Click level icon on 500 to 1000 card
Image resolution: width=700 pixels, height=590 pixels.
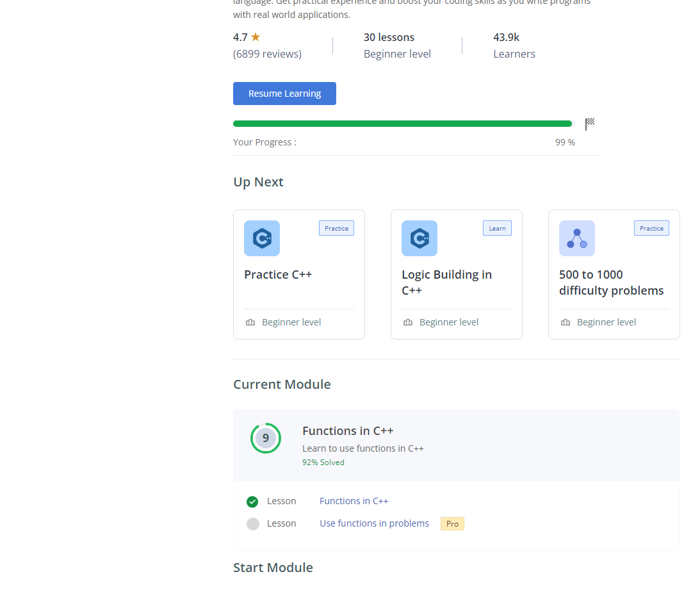[x=566, y=322]
